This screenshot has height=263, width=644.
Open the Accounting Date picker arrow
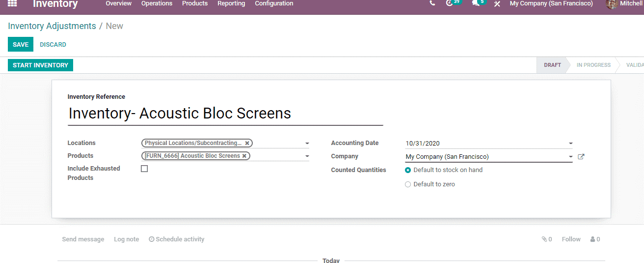[570, 144]
